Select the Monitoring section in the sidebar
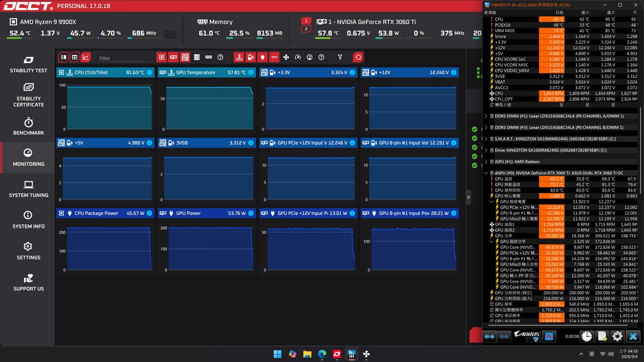The height and width of the screenshot is (362, 644). tap(28, 158)
